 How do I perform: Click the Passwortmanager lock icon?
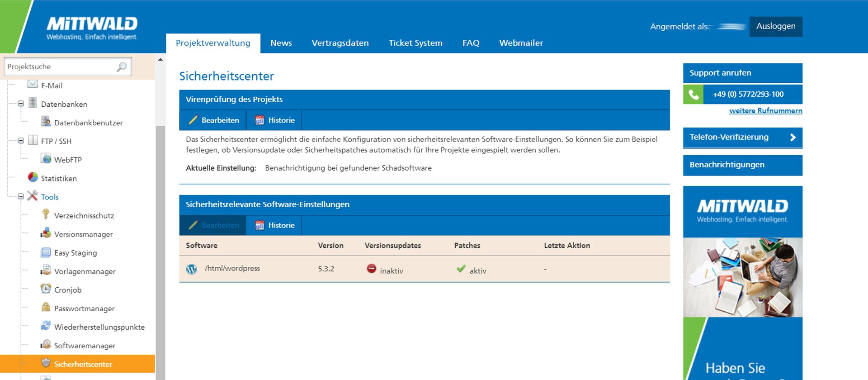[x=46, y=307]
